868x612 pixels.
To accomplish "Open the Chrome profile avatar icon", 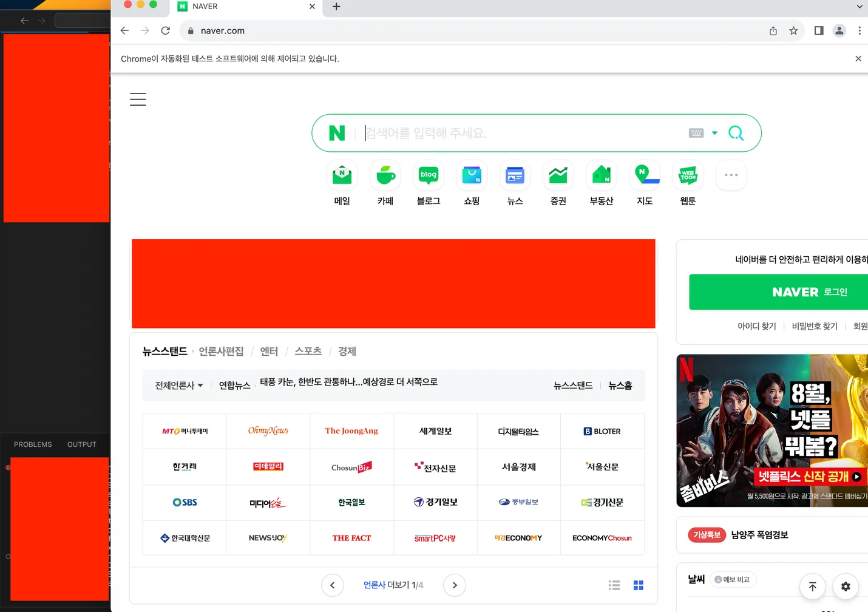I will [x=839, y=31].
